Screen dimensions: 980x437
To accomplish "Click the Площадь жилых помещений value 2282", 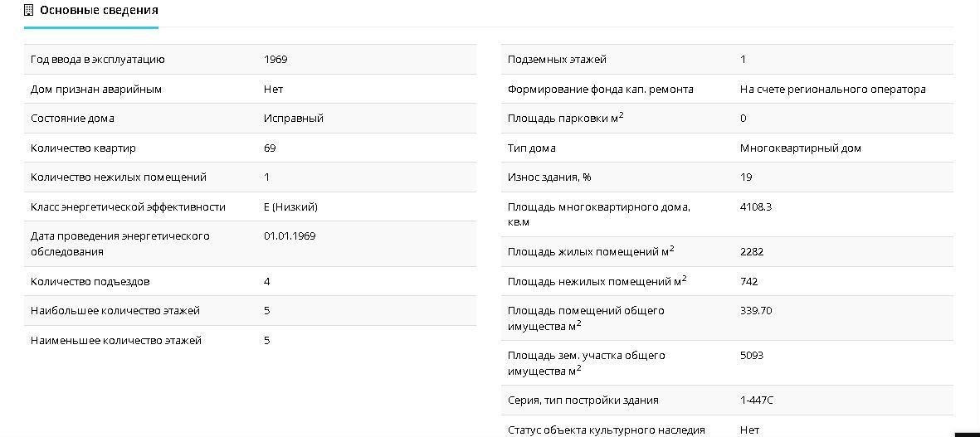I will click(751, 252).
